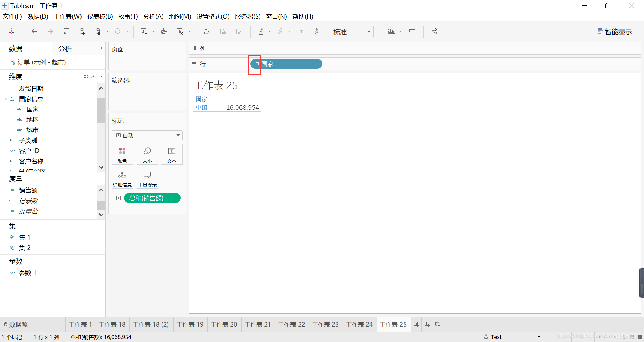Open the File menu
This screenshot has height=342, width=644.
point(12,16)
